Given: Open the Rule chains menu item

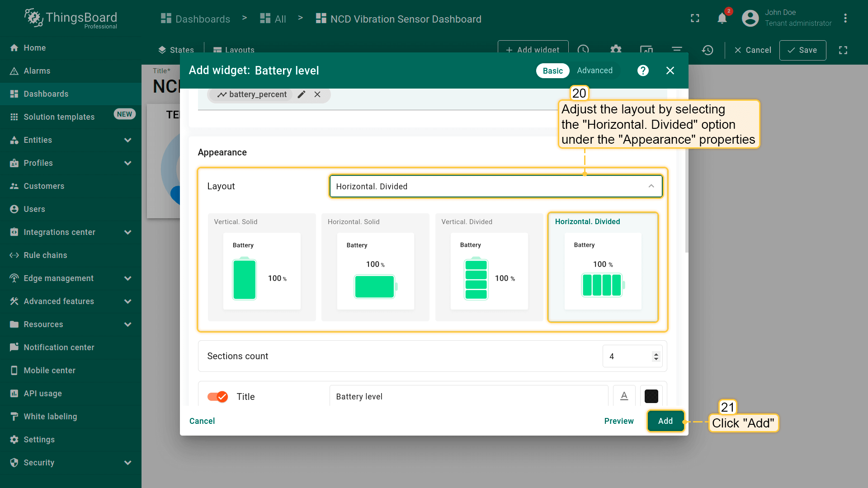Looking at the screenshot, I should pos(45,255).
